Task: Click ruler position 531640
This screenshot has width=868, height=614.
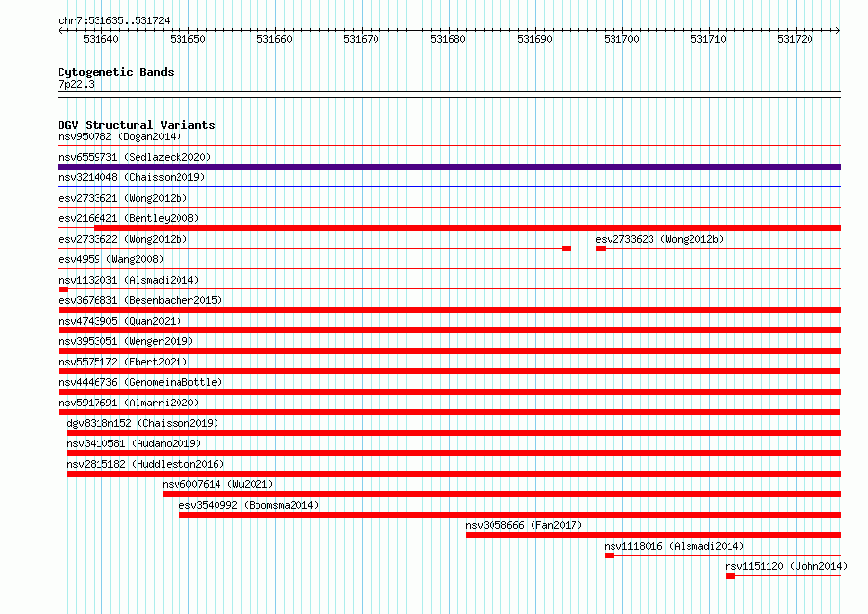Action: tap(100, 39)
